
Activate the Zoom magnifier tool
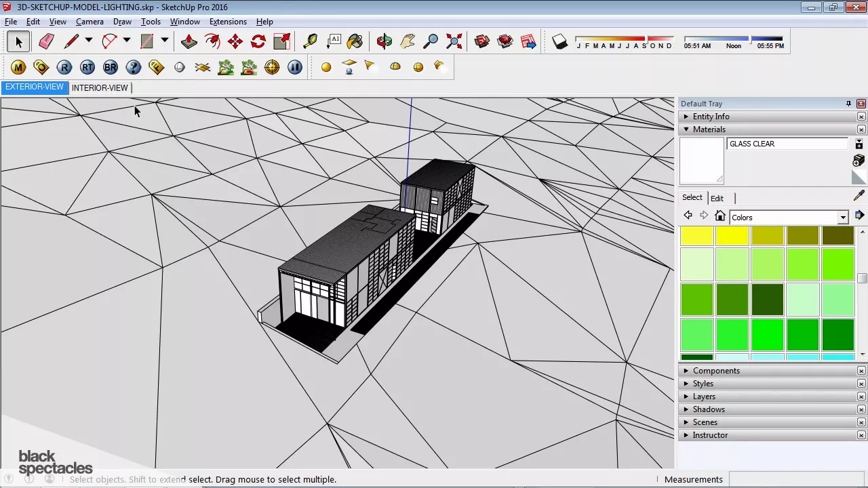[x=431, y=42]
